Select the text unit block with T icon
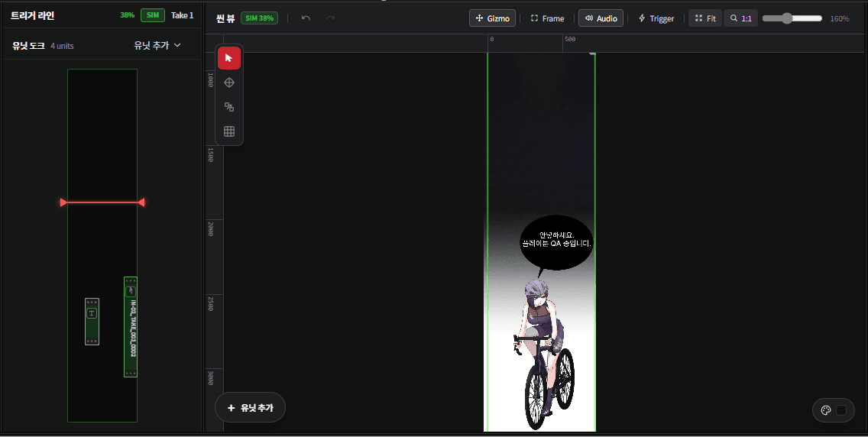This screenshot has width=868, height=437. pos(92,322)
